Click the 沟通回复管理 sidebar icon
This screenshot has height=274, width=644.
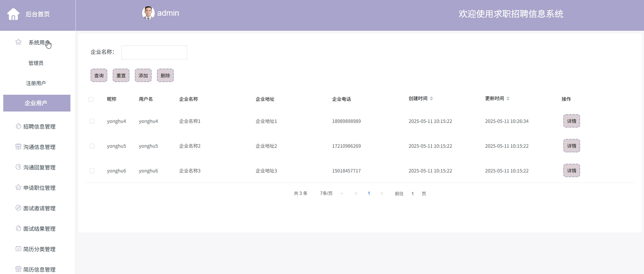point(18,167)
